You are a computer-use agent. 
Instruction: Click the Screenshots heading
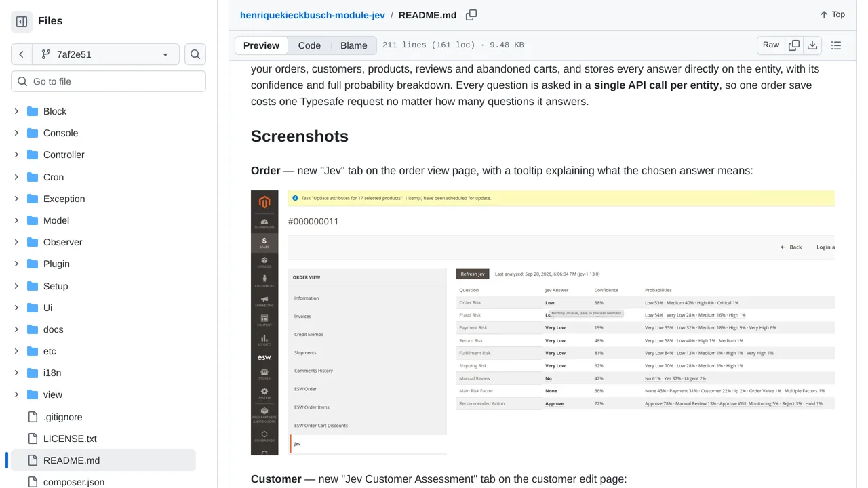coord(300,136)
